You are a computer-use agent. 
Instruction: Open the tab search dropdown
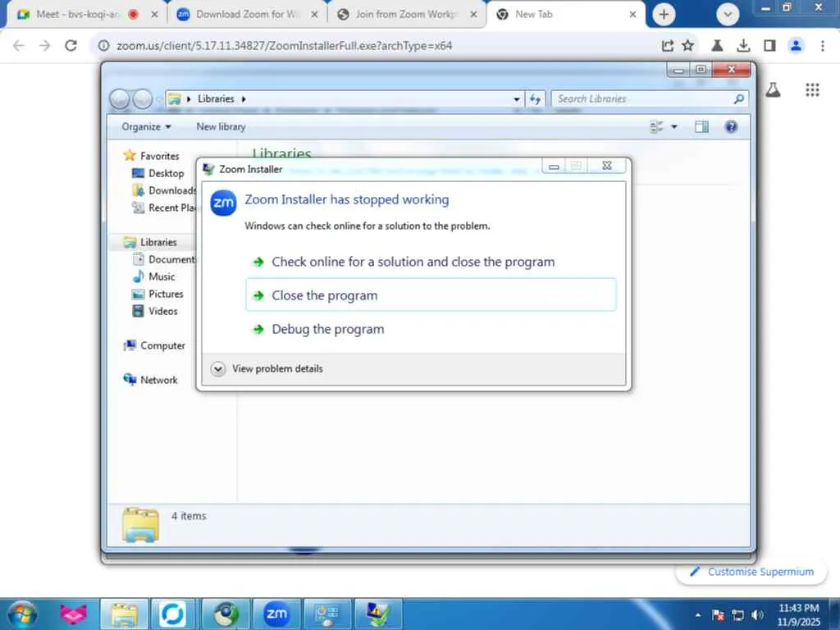click(x=728, y=15)
